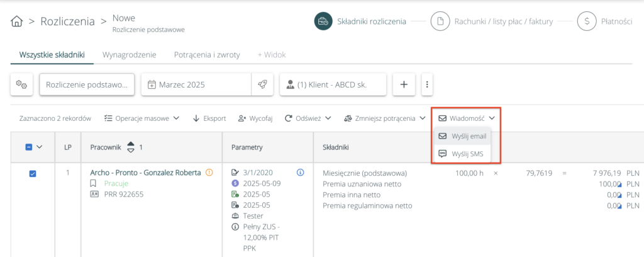Click the Rachunki / listy płac document icon
644x257 pixels.
(x=440, y=21)
